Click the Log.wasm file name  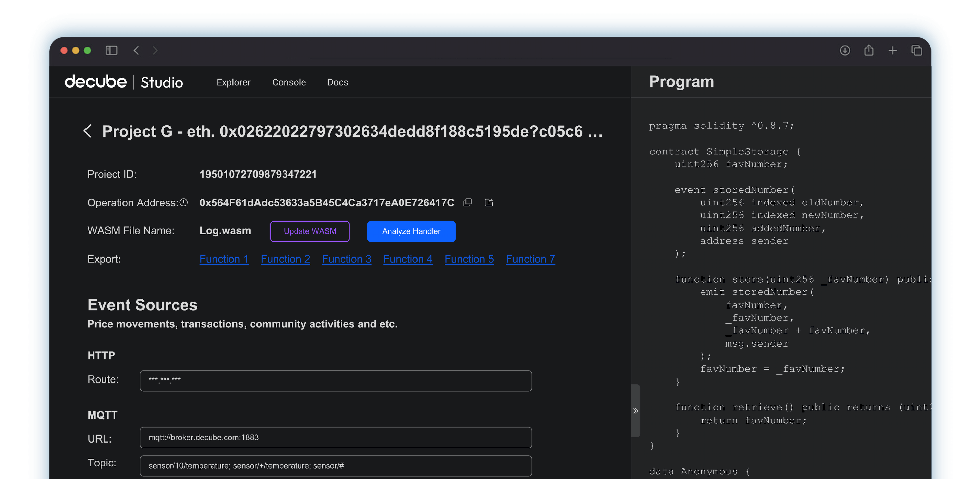[225, 230]
